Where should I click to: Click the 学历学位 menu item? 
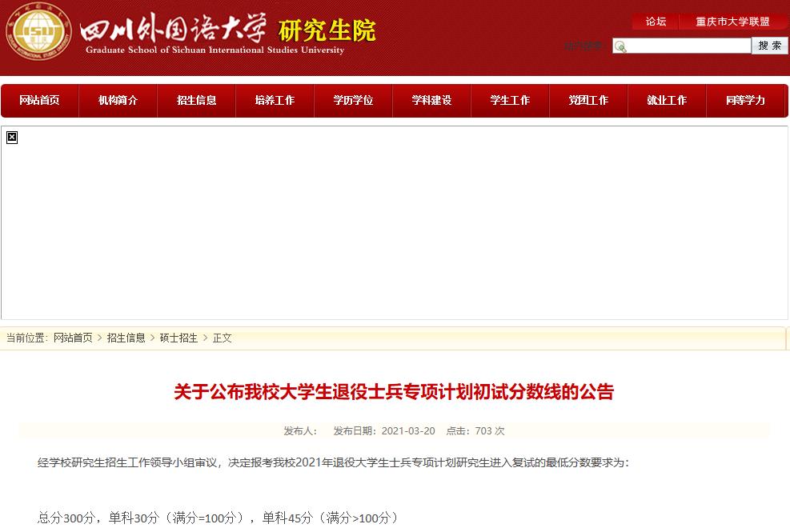tap(353, 100)
